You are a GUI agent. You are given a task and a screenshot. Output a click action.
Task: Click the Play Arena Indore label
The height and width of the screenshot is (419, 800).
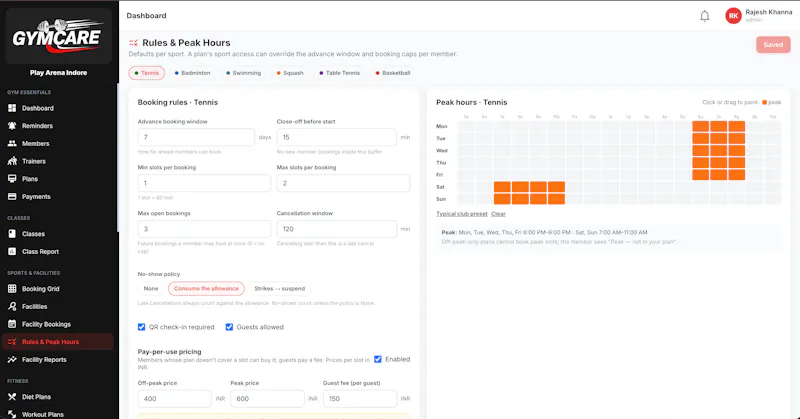[x=58, y=73]
